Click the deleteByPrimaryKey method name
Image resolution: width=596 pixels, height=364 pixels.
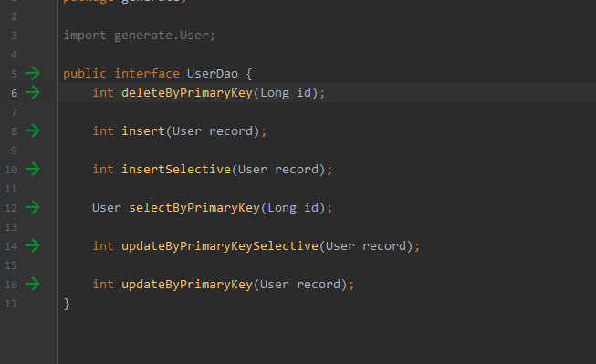click(x=187, y=93)
